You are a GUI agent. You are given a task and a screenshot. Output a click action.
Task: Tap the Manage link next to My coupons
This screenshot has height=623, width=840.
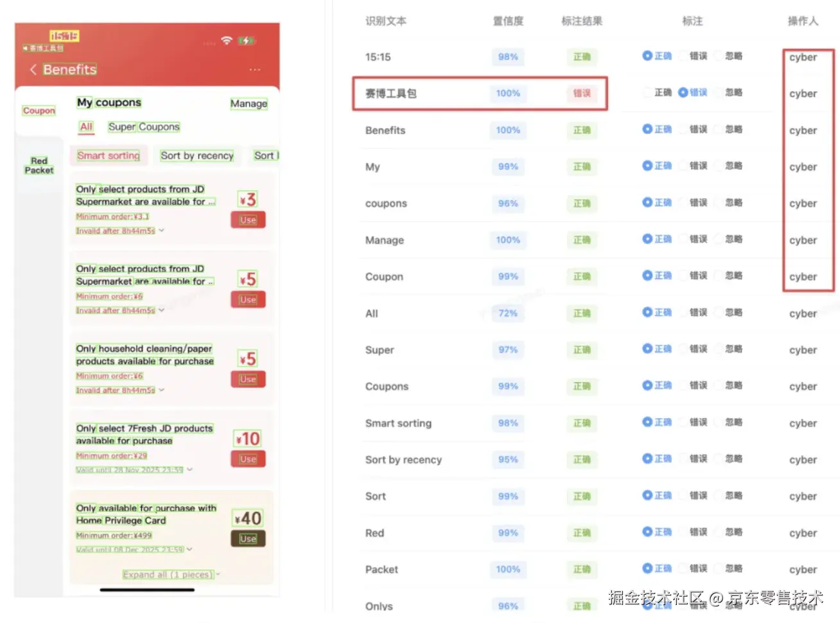coord(249,103)
